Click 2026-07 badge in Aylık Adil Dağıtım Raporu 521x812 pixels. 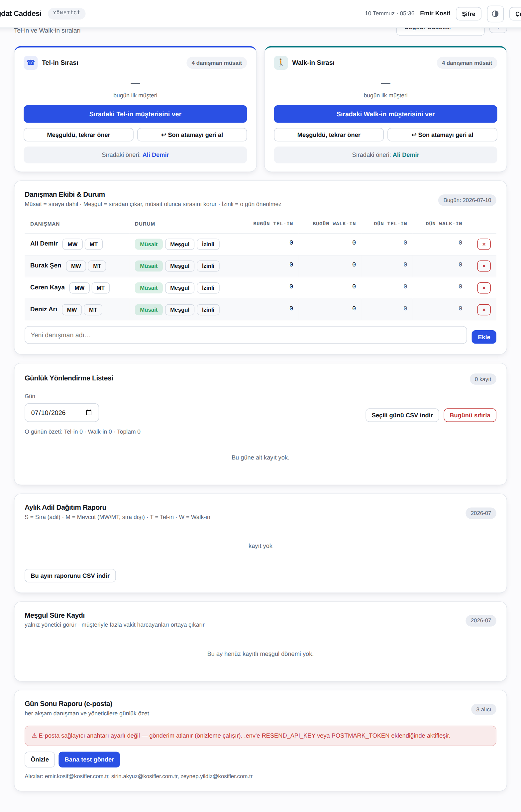(480, 513)
